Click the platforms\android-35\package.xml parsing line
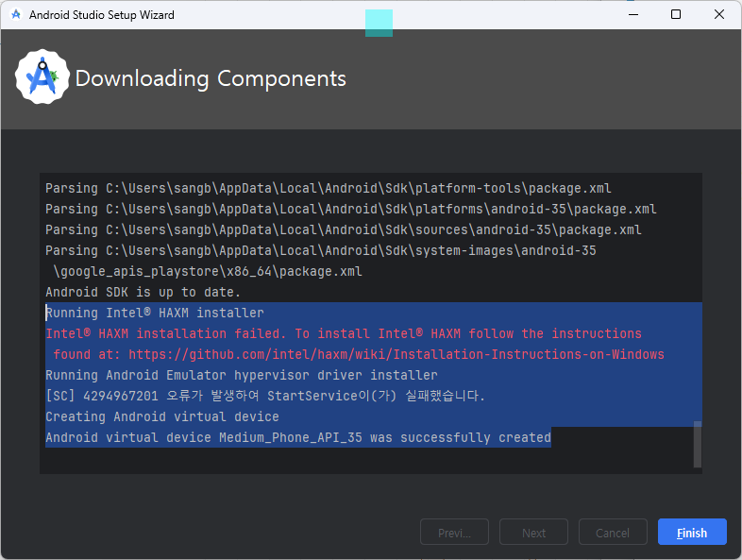 [351, 209]
